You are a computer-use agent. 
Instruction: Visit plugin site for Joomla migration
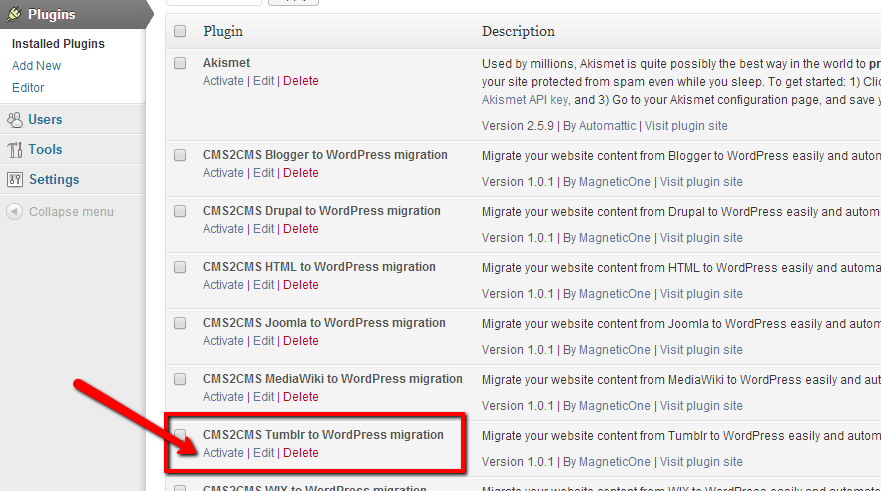pyautogui.click(x=701, y=350)
